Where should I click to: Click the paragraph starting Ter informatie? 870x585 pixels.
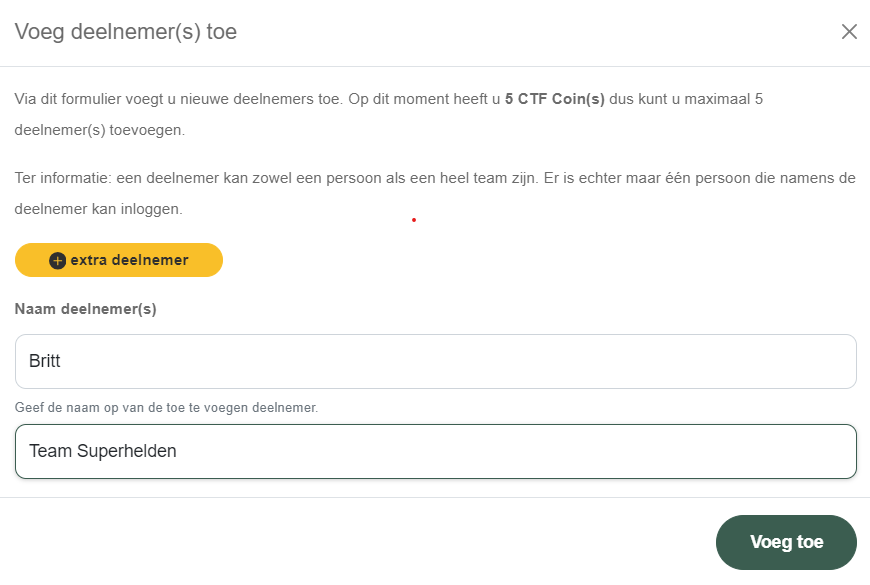pyautogui.click(x=435, y=178)
